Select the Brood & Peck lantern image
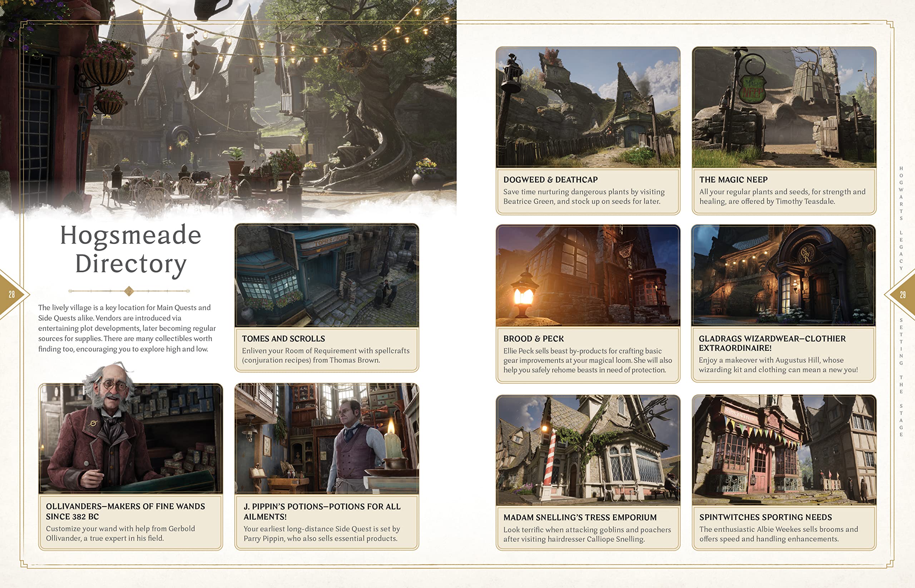Viewport: 915px width, 588px height. coord(588,275)
